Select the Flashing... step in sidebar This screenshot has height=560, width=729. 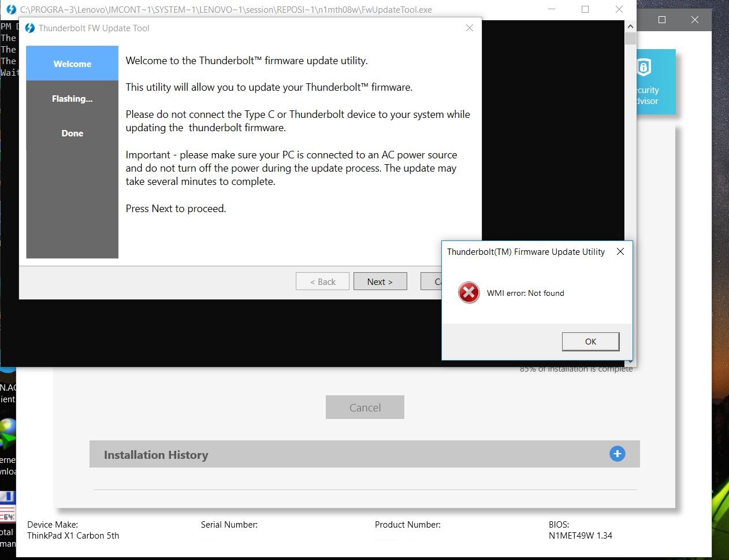click(x=72, y=98)
